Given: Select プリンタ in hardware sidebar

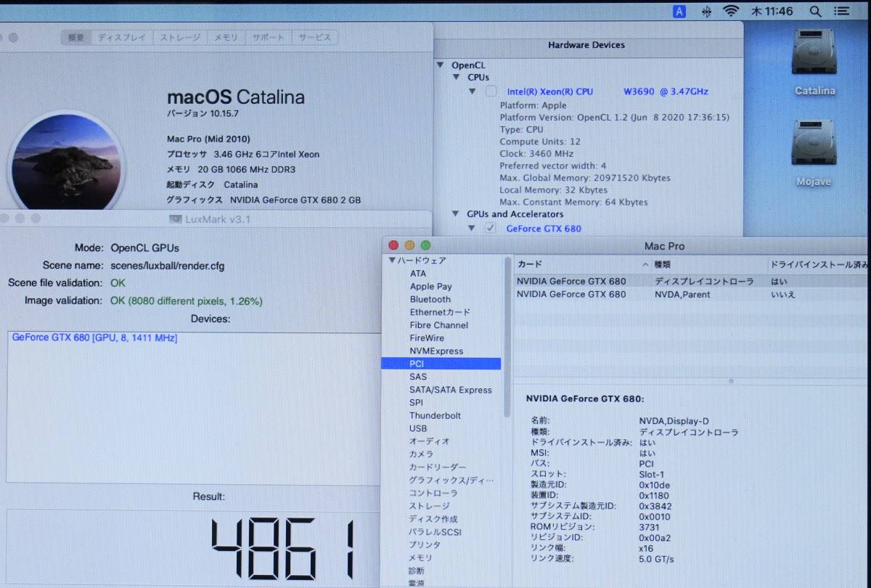Looking at the screenshot, I should (425, 545).
